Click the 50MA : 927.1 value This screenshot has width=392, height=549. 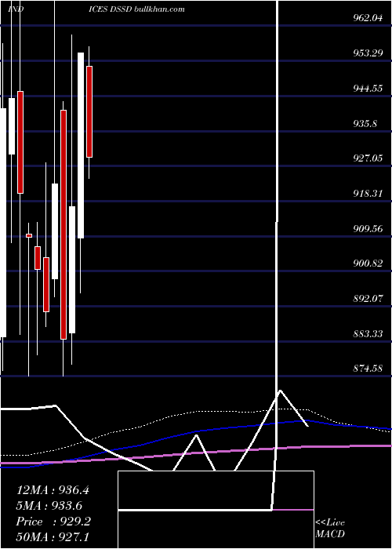tap(53, 536)
